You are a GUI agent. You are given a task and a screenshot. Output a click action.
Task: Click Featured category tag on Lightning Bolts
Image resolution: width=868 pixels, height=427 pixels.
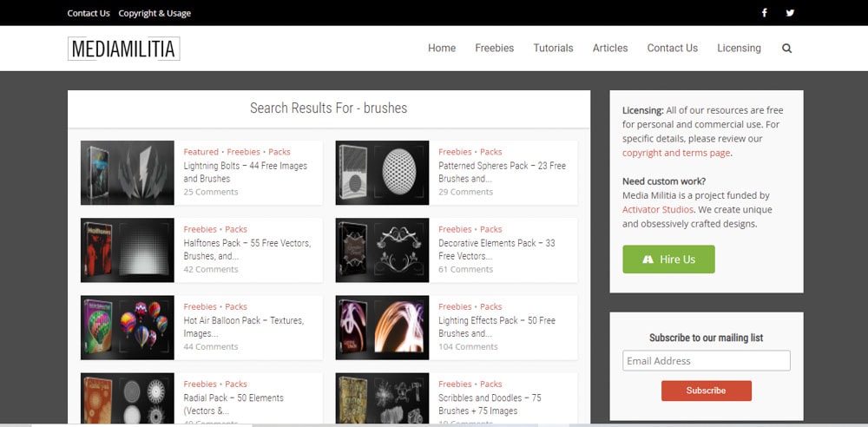click(201, 152)
